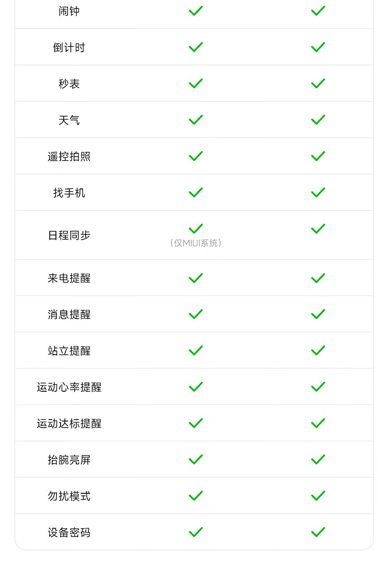Click first-column checkmark for 消息提醒
Viewport: 392px width, 566px height.
coord(196,314)
